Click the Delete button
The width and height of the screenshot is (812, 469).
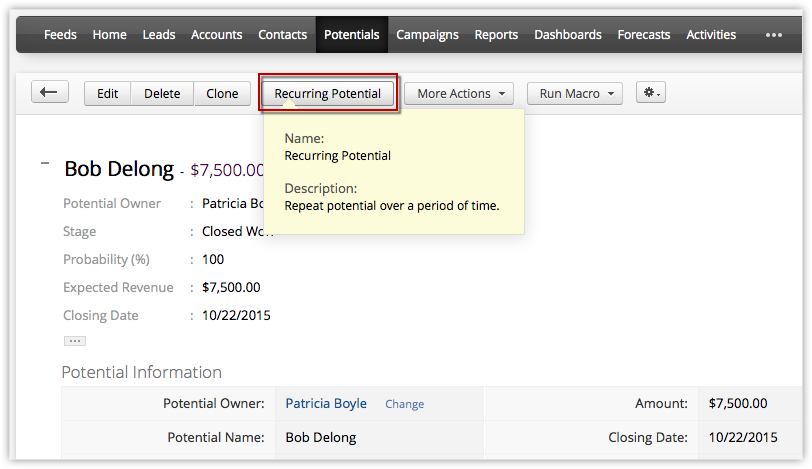coord(162,93)
